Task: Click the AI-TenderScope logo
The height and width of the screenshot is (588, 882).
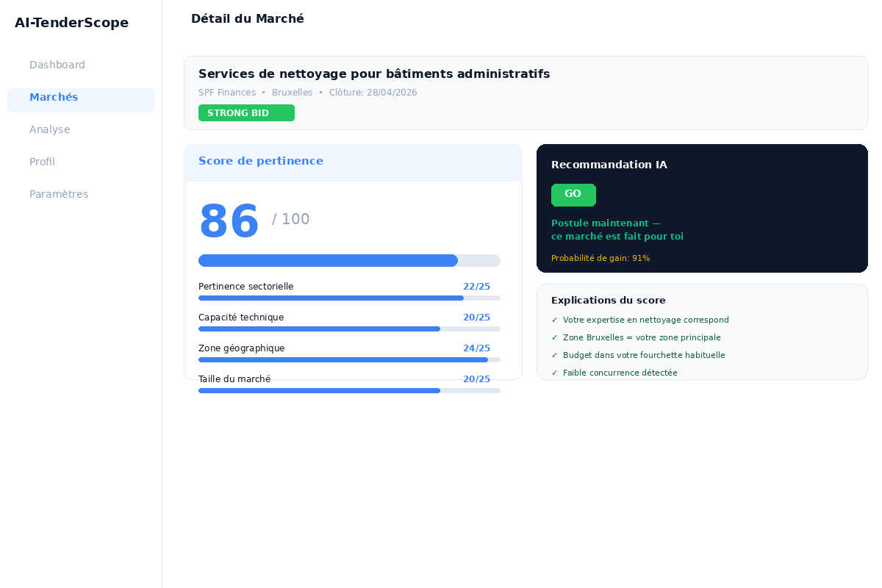Action: coord(71,23)
